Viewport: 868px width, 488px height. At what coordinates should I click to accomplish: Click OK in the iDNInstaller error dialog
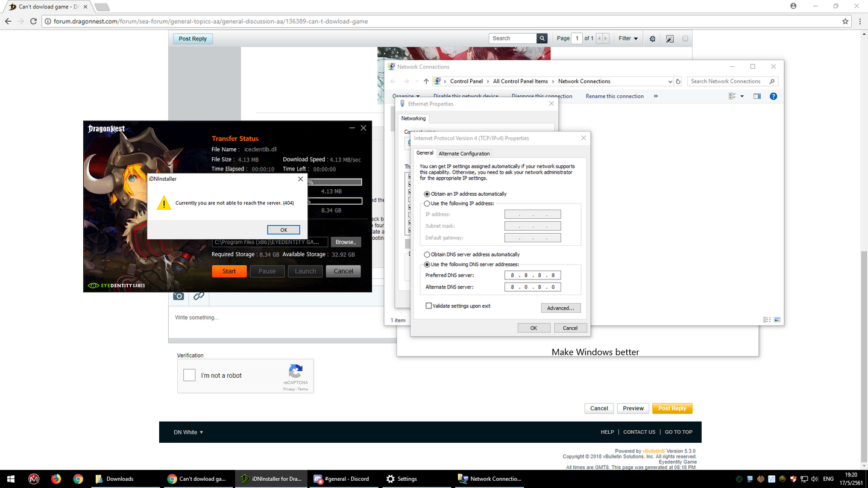click(x=284, y=230)
